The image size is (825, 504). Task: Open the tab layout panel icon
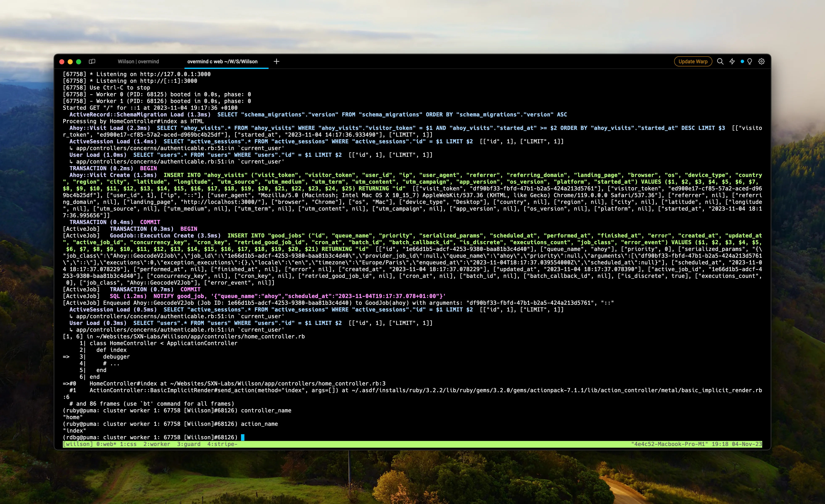pyautogui.click(x=92, y=61)
